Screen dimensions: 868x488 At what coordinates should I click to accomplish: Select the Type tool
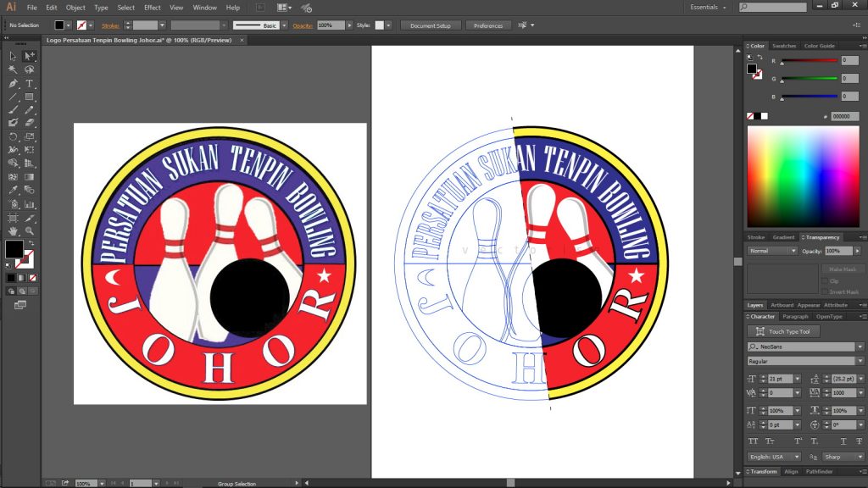(x=30, y=84)
